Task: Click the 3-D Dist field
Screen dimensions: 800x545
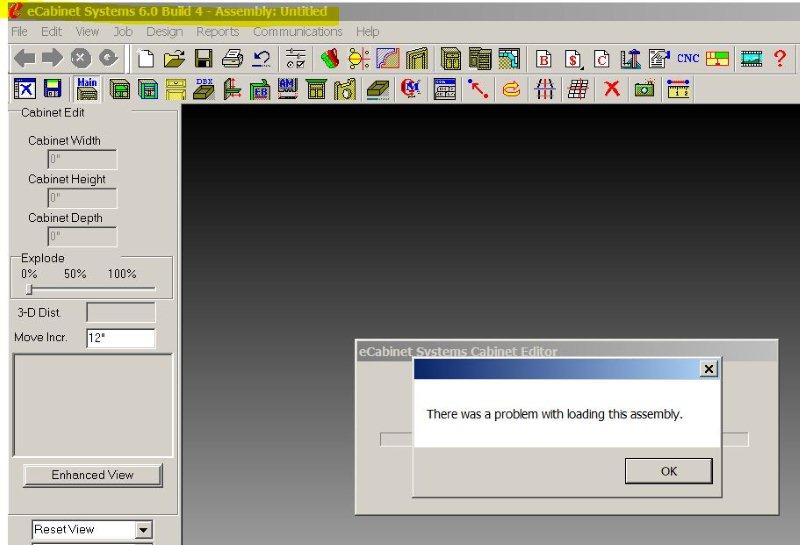Action: (121, 312)
